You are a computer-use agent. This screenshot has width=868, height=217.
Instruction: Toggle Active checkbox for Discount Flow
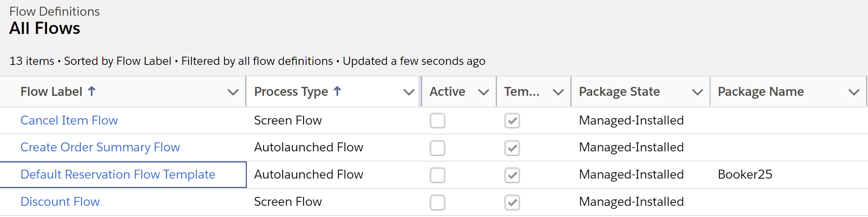click(x=437, y=202)
